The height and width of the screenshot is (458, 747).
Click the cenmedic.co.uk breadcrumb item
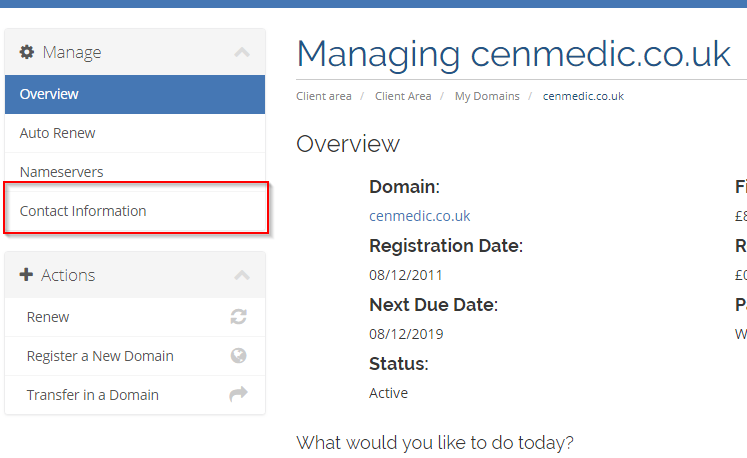(583, 96)
